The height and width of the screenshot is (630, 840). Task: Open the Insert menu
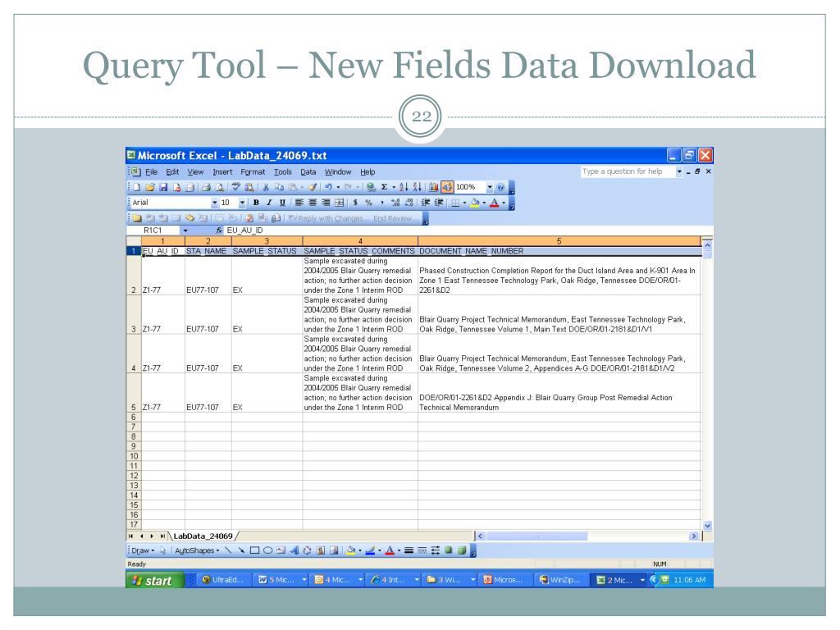[222, 172]
